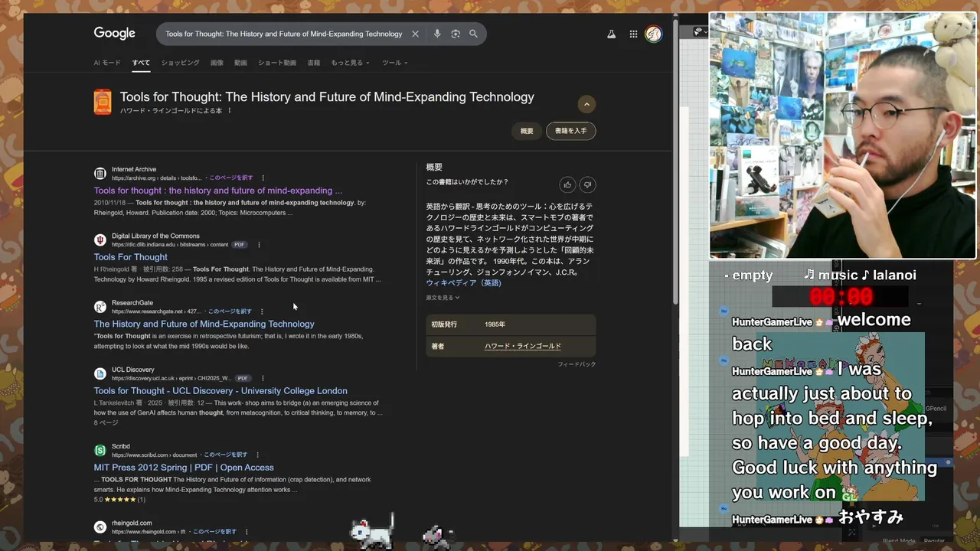This screenshot has height=551, width=980.
Task: Open the ウィキペディア（英語） link
Action: [464, 282]
